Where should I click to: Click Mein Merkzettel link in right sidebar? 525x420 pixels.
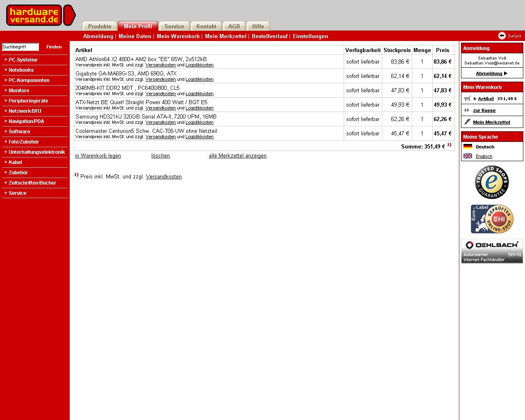pyautogui.click(x=491, y=122)
